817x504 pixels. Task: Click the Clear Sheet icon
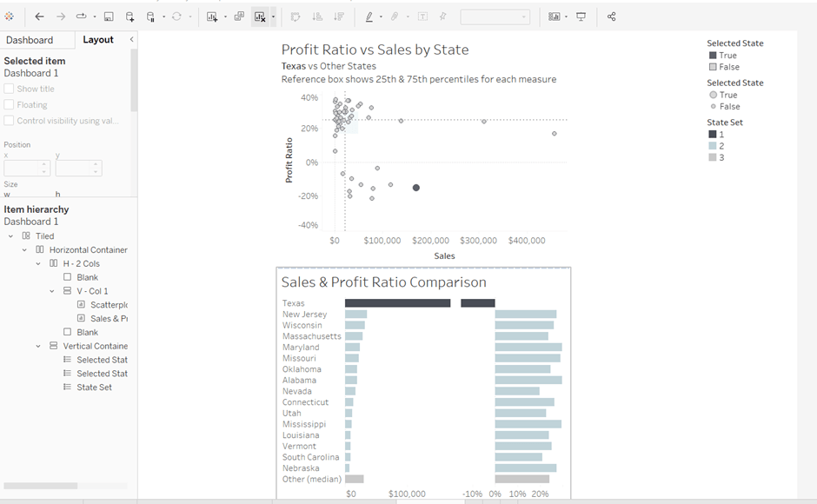coord(260,17)
